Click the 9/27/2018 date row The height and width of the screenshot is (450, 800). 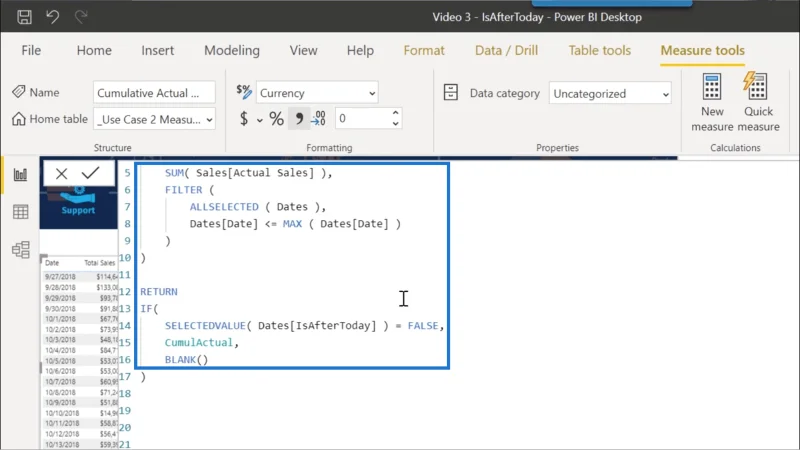(60, 277)
